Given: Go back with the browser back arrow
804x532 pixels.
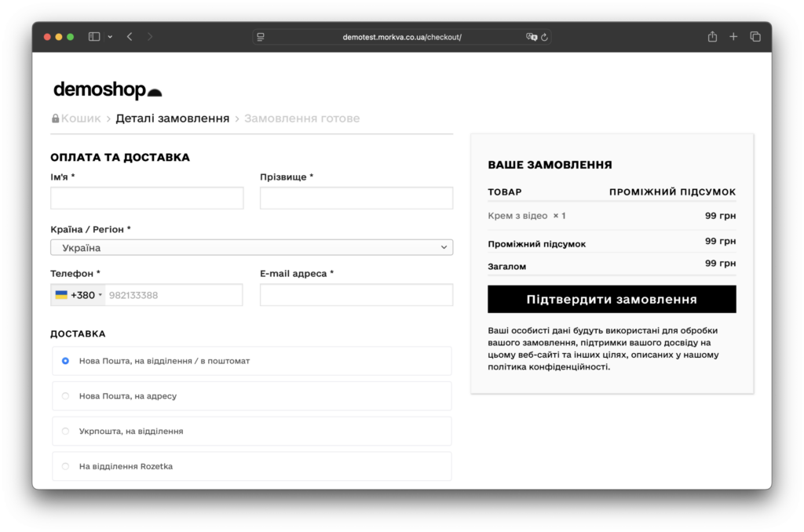Looking at the screenshot, I should click(130, 37).
